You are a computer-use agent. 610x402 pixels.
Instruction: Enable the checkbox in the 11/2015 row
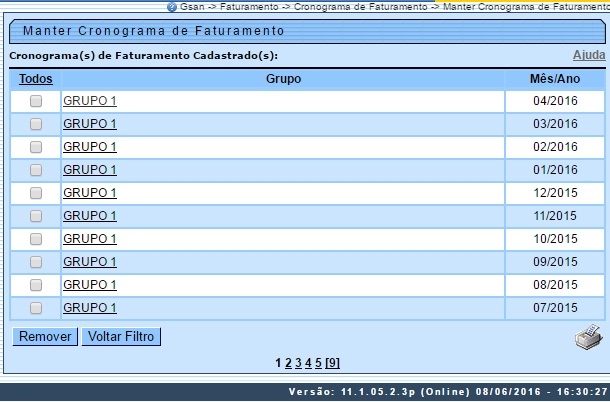coord(36,216)
